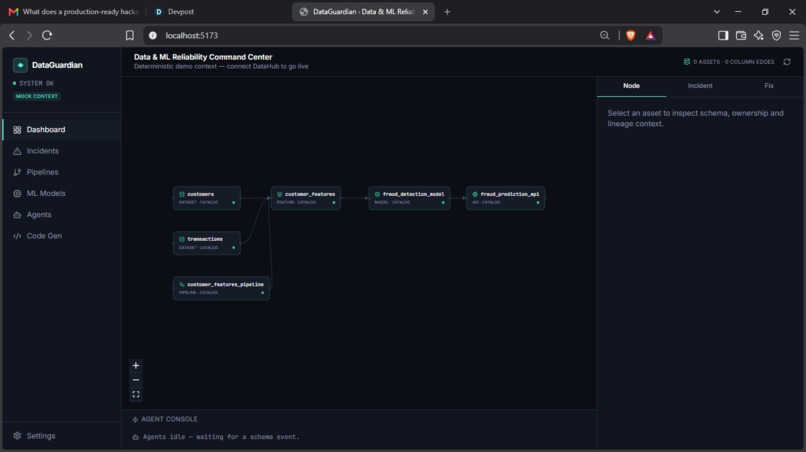Open the Incidents sidebar item
Viewport: 806px width, 452px height.
pos(62,151)
